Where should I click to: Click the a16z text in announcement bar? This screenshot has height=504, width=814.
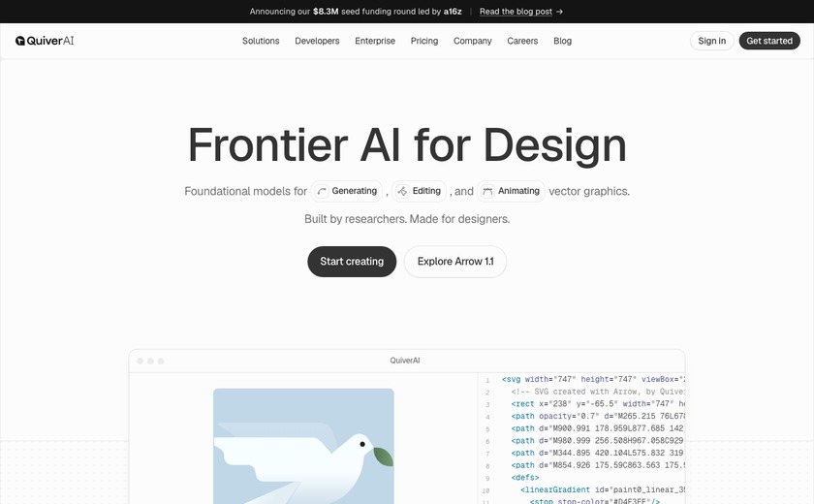tap(453, 12)
